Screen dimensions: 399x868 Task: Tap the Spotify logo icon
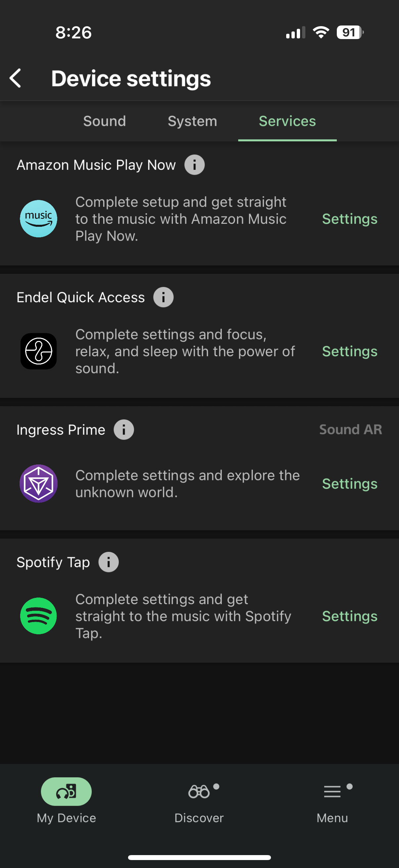[39, 616]
